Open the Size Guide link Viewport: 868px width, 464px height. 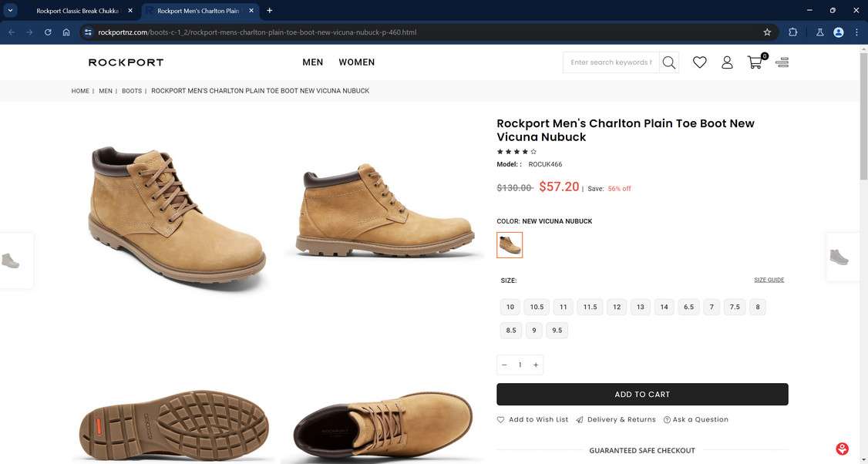click(x=769, y=280)
